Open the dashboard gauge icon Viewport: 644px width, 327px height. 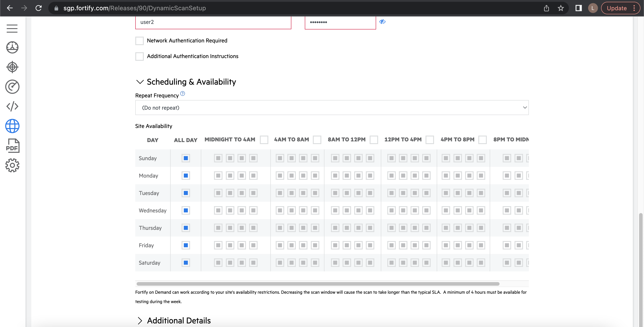click(12, 47)
